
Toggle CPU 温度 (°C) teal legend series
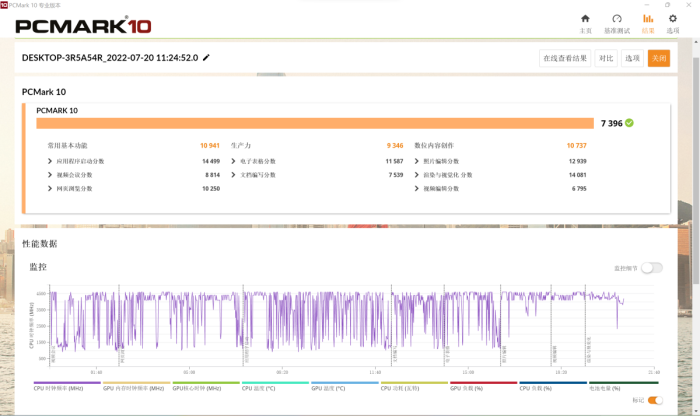click(275, 386)
